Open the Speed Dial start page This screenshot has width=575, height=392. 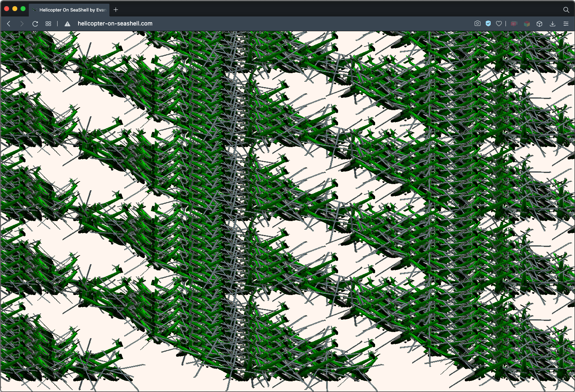tap(48, 24)
